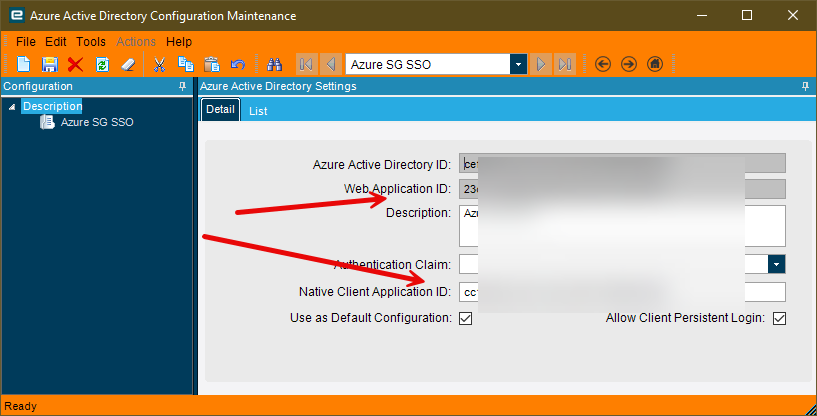The image size is (817, 416).
Task: Click the Azure Active Directory ID field
Action: pyautogui.click(x=622, y=163)
